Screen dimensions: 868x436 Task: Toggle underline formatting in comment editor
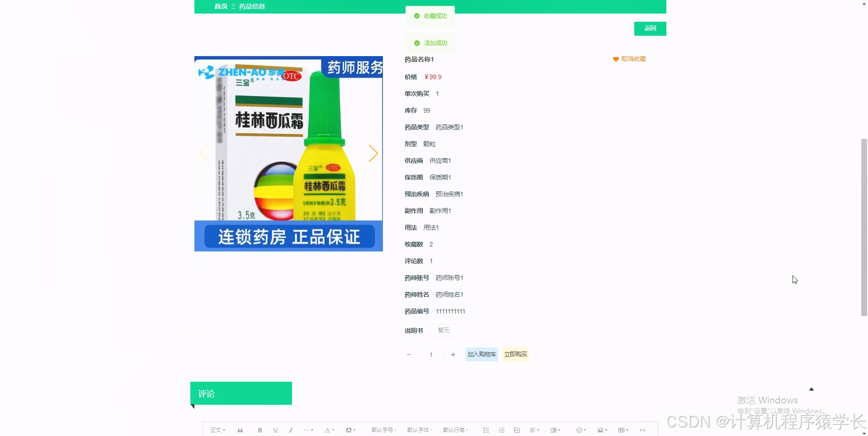275,430
